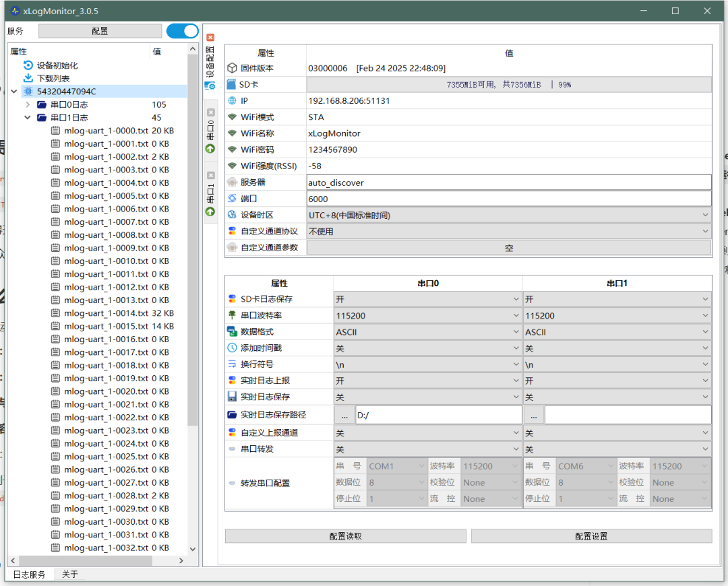
Task: Select the 设备配置 vertical tab
Action: pyautogui.click(x=210, y=62)
